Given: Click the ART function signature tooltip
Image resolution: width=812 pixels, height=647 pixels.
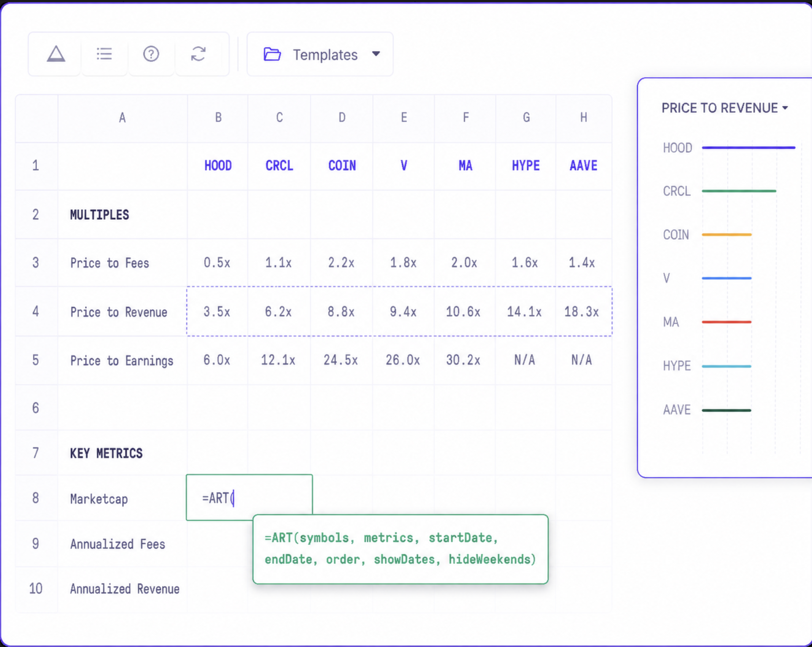Looking at the screenshot, I should [401, 549].
